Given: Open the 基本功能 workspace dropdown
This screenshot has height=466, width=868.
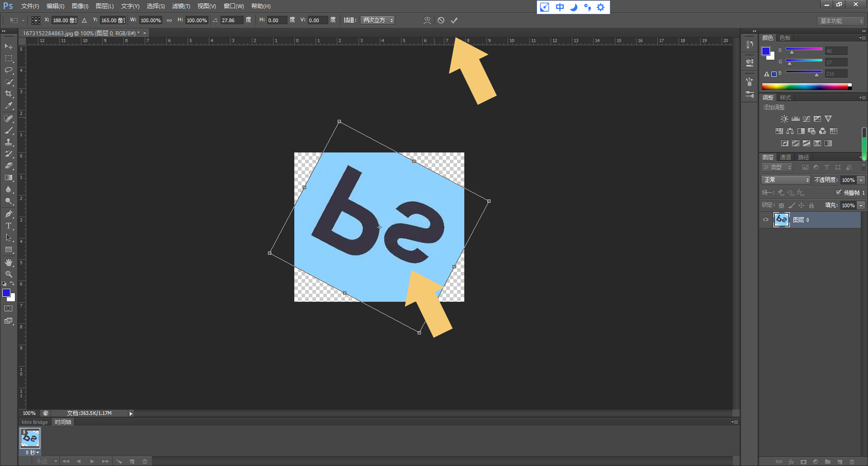Looking at the screenshot, I should (x=841, y=21).
